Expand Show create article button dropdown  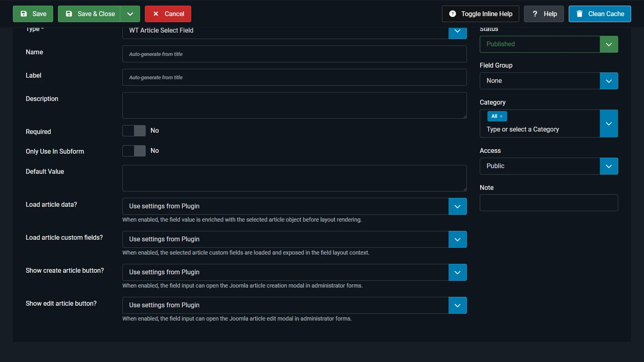457,272
